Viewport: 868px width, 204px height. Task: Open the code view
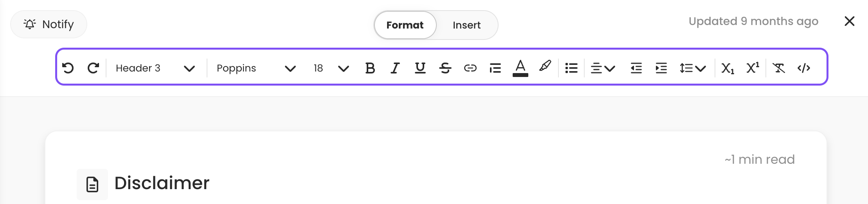point(804,68)
